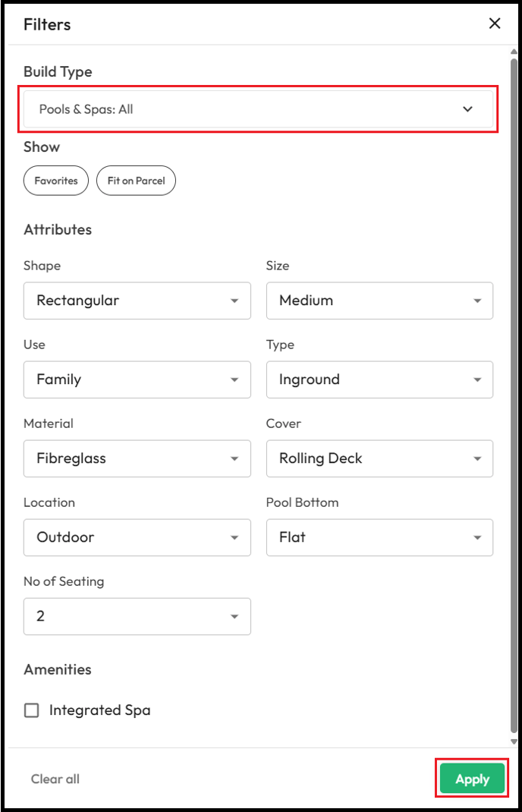This screenshot has width=522, height=812.
Task: Open the Size dropdown showing Medium
Action: (x=379, y=301)
